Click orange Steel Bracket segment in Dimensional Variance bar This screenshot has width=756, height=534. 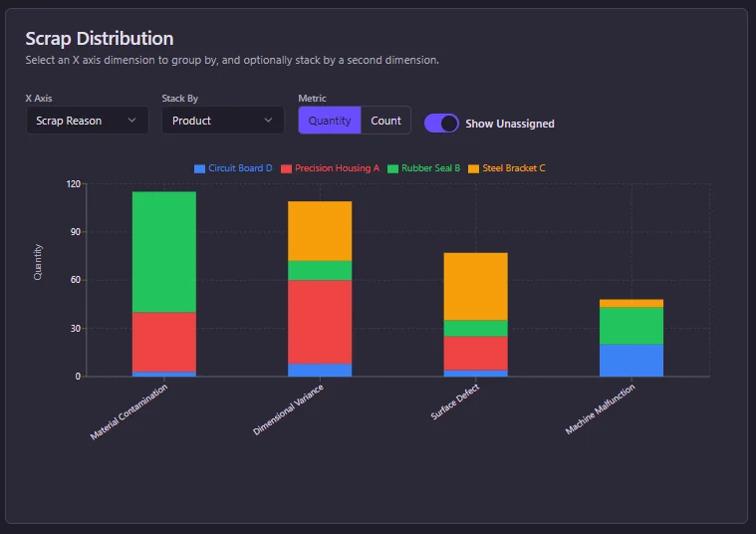point(320,231)
